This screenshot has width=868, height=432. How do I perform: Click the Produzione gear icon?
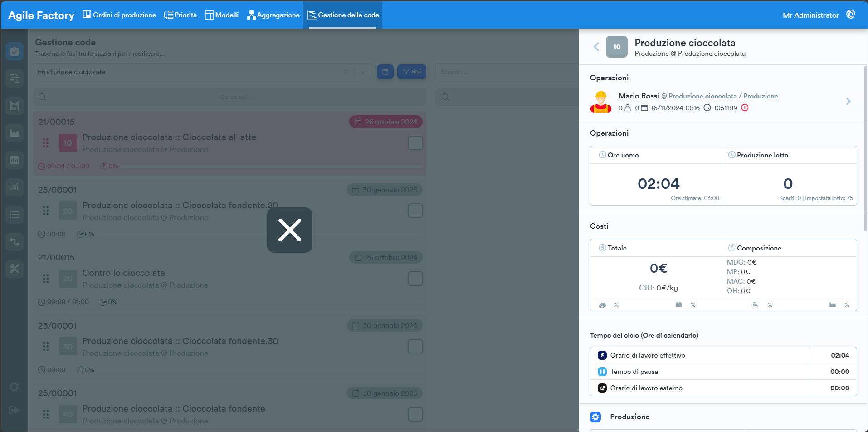(595, 417)
